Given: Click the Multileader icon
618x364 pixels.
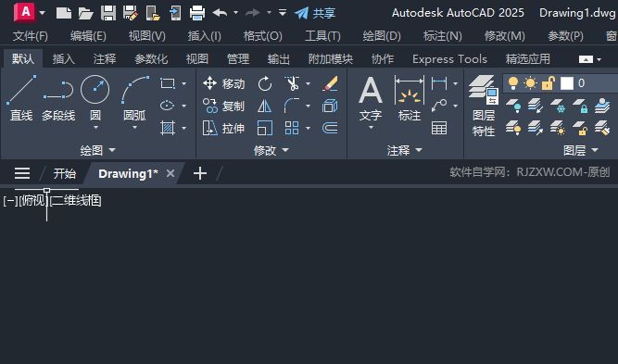Looking at the screenshot, I should 439,106.
